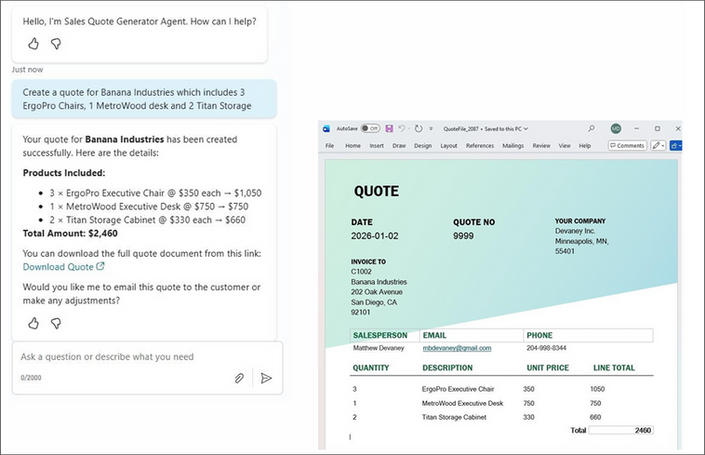Open the File menu in Word
705x455 pixels.
(330, 146)
